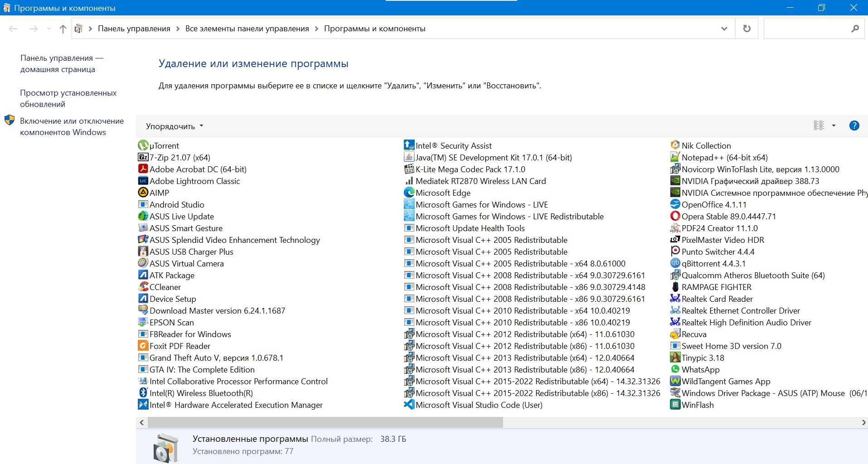Screen dimensions: 868x464
Task: Click the Punto Switcher icon
Action: 675,251
